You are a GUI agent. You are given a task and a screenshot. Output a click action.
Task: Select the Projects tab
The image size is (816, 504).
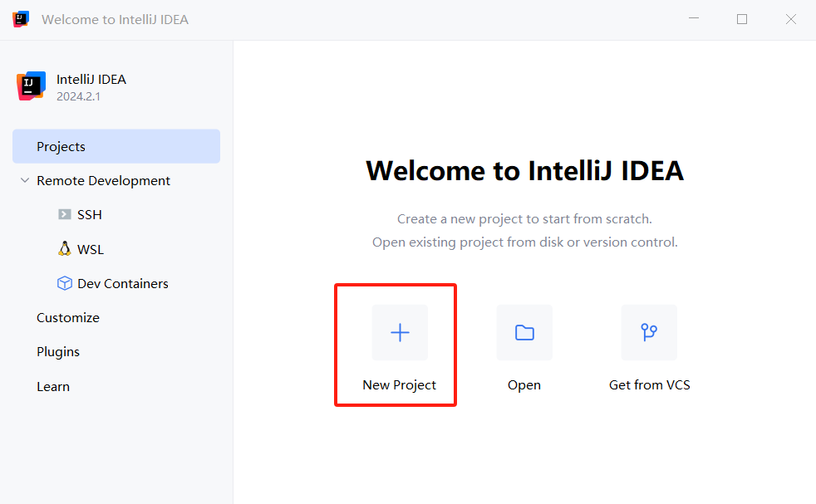(61, 147)
